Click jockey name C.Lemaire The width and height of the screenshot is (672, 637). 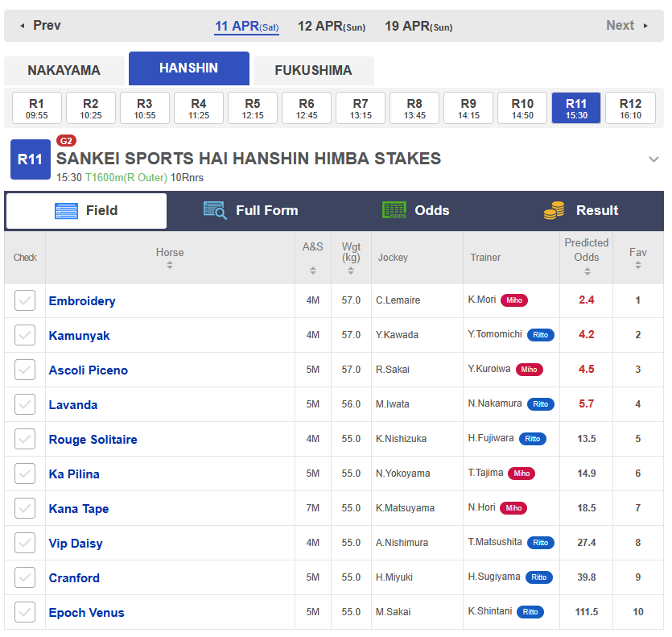pos(398,300)
